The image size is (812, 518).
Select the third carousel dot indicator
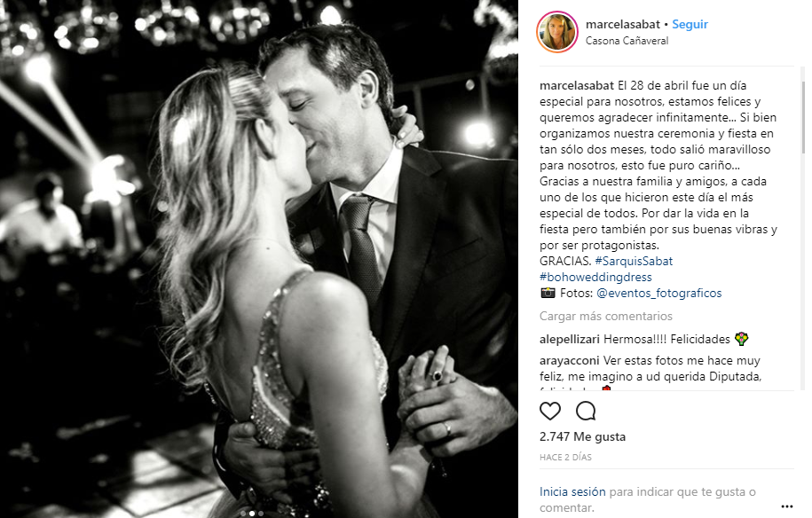point(261,514)
